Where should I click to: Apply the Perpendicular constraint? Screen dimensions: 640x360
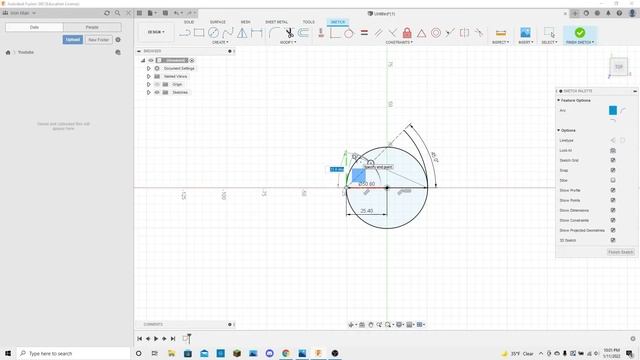tap(393, 33)
